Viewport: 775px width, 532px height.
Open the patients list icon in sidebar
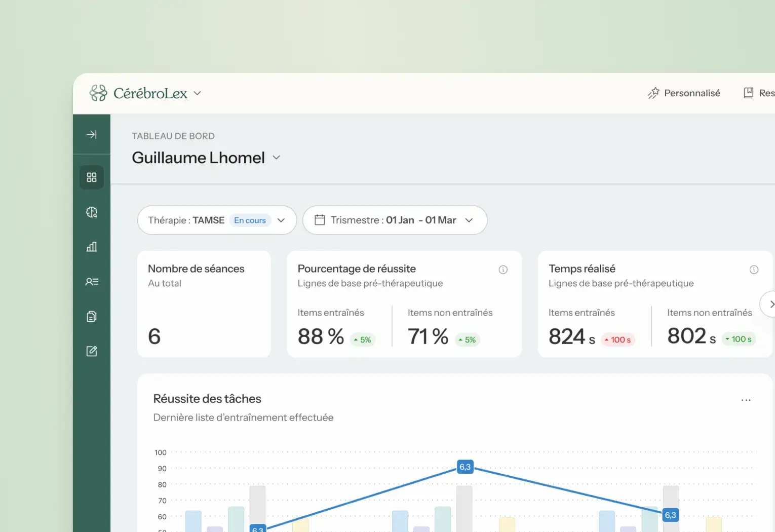92,282
